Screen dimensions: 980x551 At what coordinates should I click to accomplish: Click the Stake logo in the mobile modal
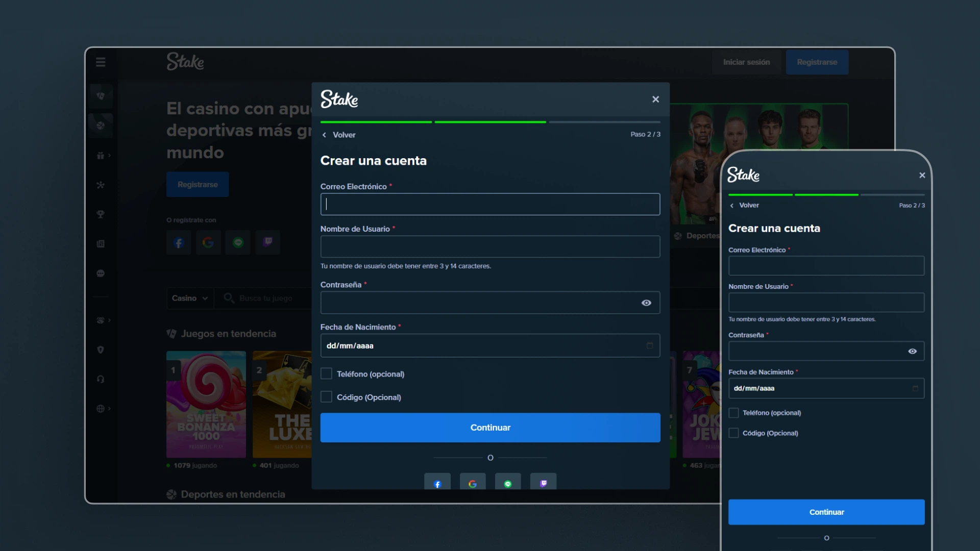(x=743, y=175)
